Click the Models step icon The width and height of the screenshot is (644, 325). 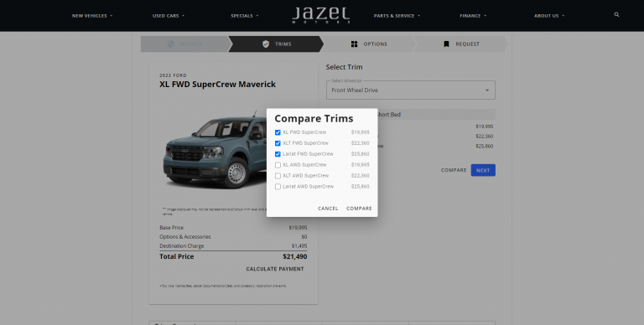coord(171,44)
